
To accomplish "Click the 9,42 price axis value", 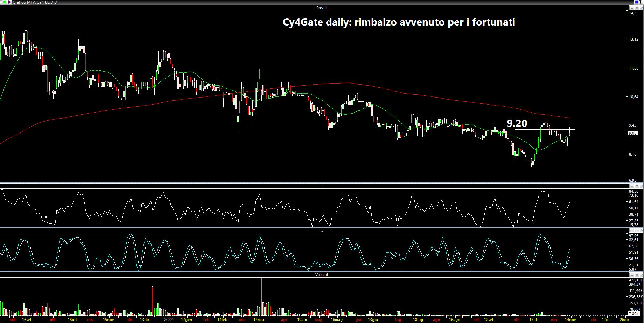I will tap(633, 125).
